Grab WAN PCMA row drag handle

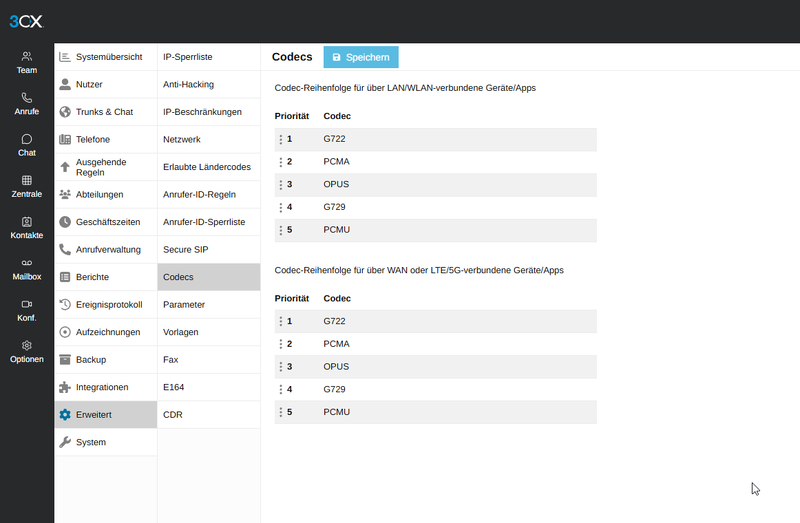281,344
